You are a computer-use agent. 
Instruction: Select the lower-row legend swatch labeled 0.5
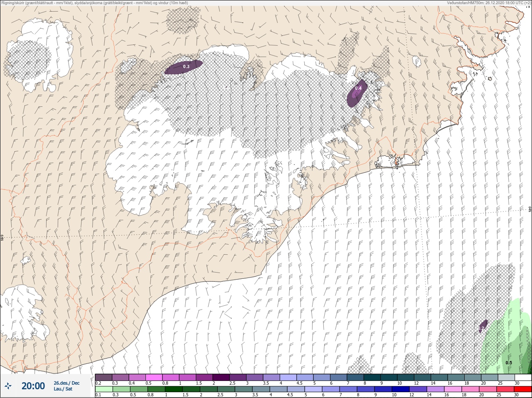(x=138, y=389)
